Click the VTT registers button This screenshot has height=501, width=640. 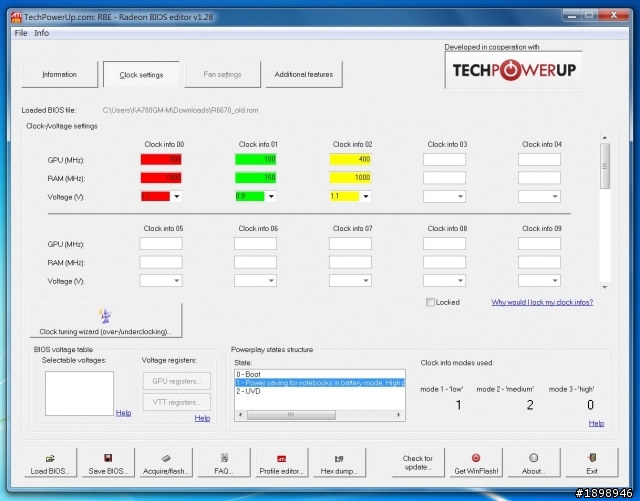coord(177,402)
